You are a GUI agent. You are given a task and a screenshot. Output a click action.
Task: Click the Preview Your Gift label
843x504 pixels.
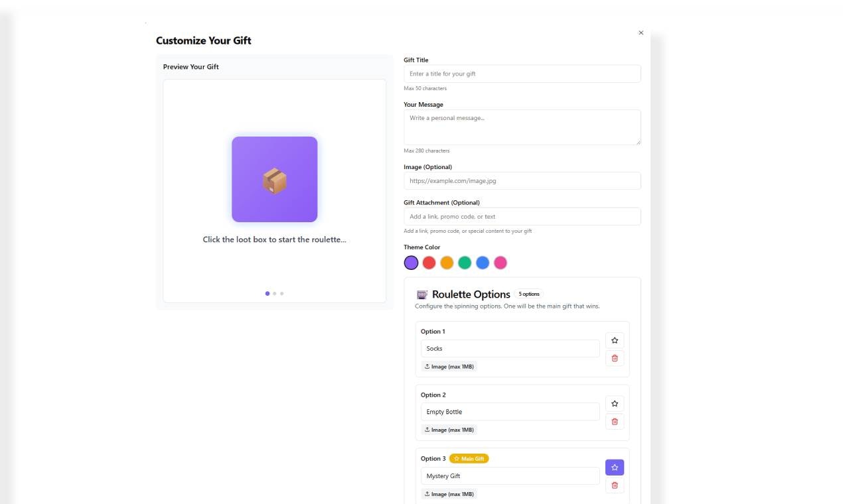(191, 67)
